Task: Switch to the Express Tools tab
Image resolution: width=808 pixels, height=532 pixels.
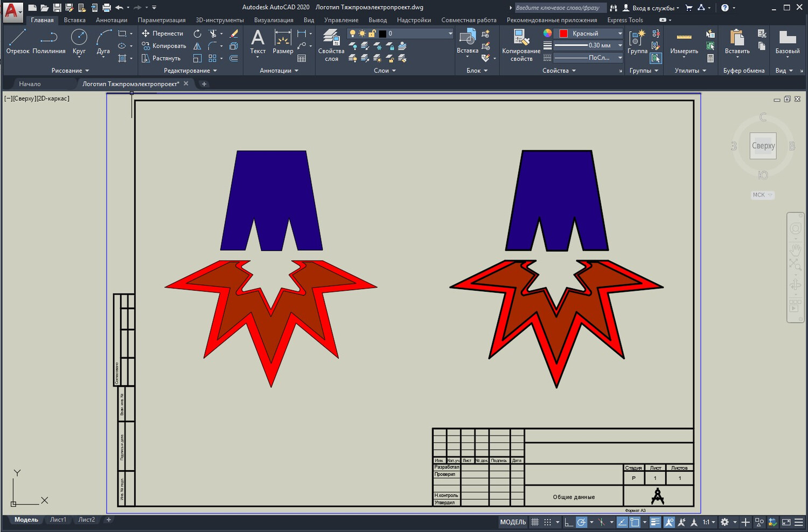Action: [x=625, y=20]
